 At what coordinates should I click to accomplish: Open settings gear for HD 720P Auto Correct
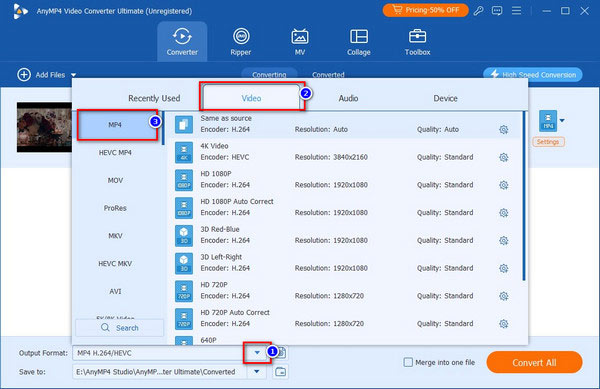(504, 324)
